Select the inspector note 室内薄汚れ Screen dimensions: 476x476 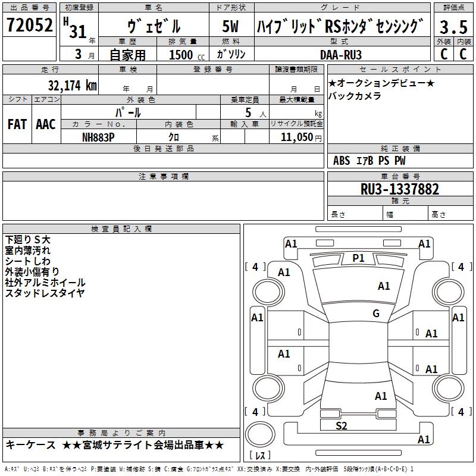coord(27,250)
